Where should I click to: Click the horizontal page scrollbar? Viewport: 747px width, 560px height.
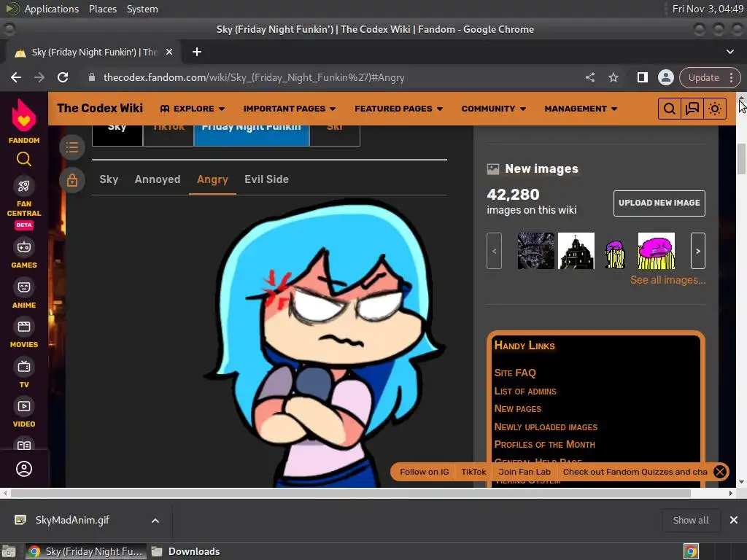tap(351, 494)
